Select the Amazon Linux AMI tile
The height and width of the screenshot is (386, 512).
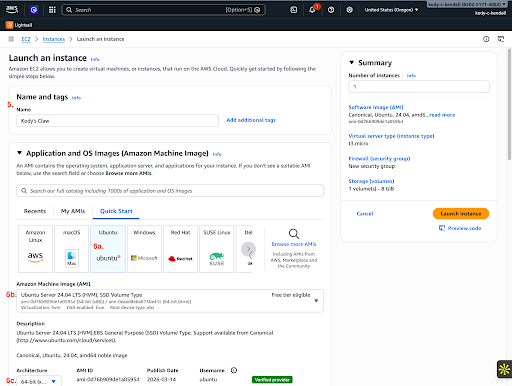coord(35,249)
